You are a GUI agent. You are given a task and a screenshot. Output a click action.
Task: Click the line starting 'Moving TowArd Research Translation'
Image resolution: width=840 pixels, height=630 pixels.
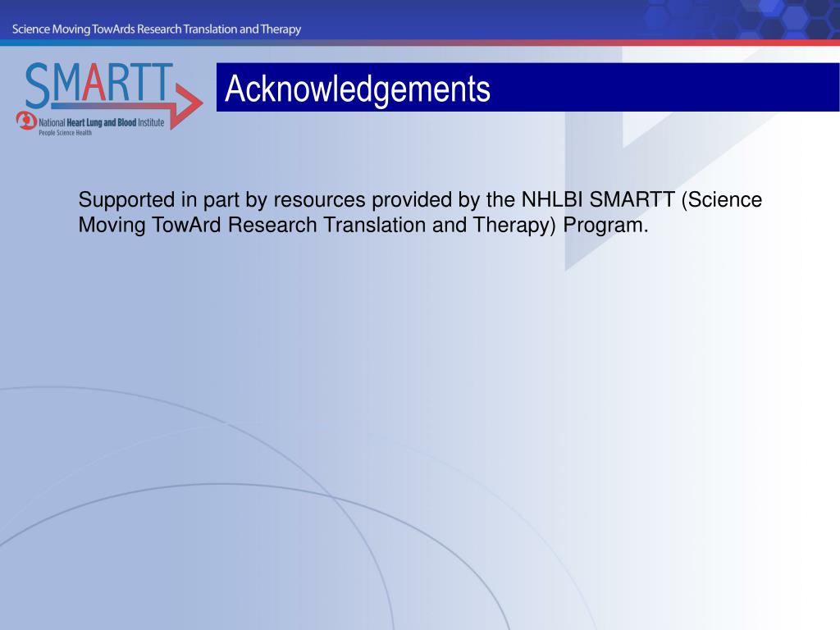[x=363, y=225]
